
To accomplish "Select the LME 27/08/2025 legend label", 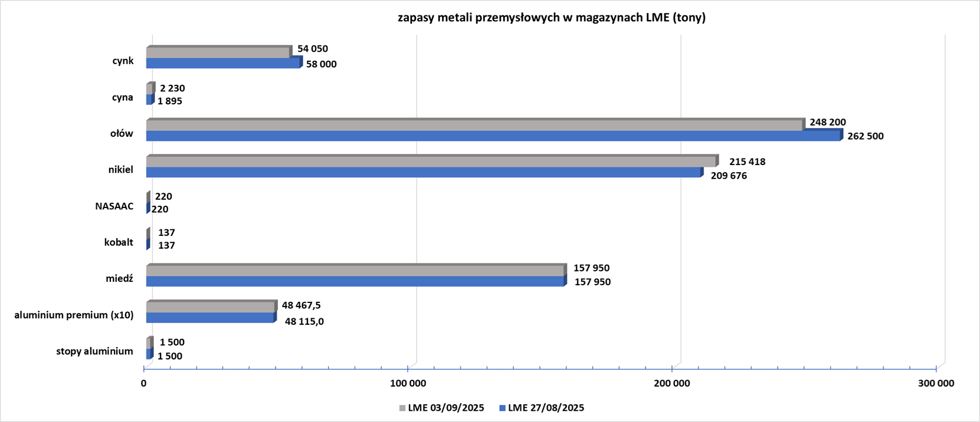I will (546, 408).
